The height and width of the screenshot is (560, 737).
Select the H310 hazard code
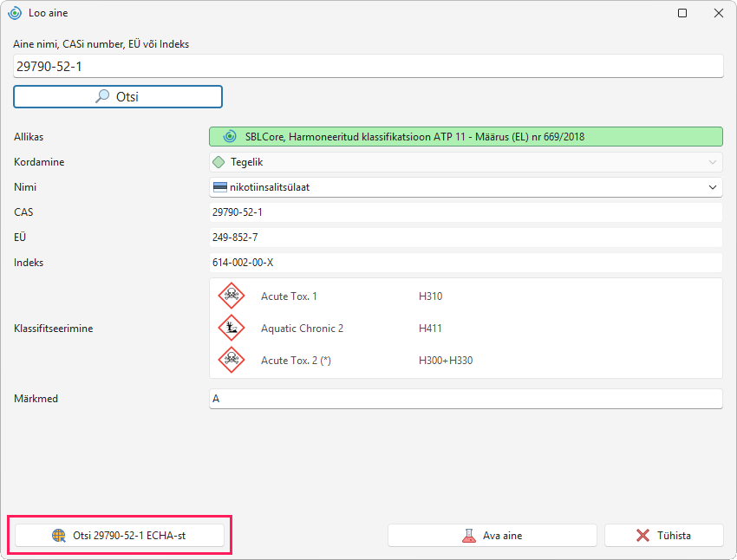431,296
